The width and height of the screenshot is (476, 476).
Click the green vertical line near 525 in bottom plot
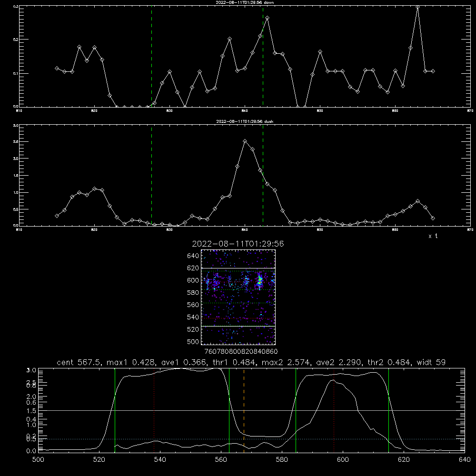pyautogui.click(x=115, y=410)
